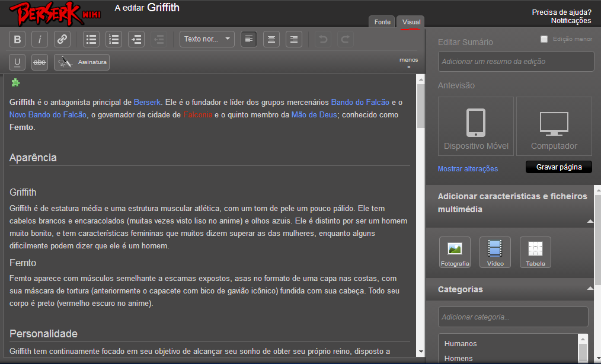Place cursor in the Griffith subheading
Image resolution: width=601 pixels, height=364 pixels.
[x=23, y=192]
